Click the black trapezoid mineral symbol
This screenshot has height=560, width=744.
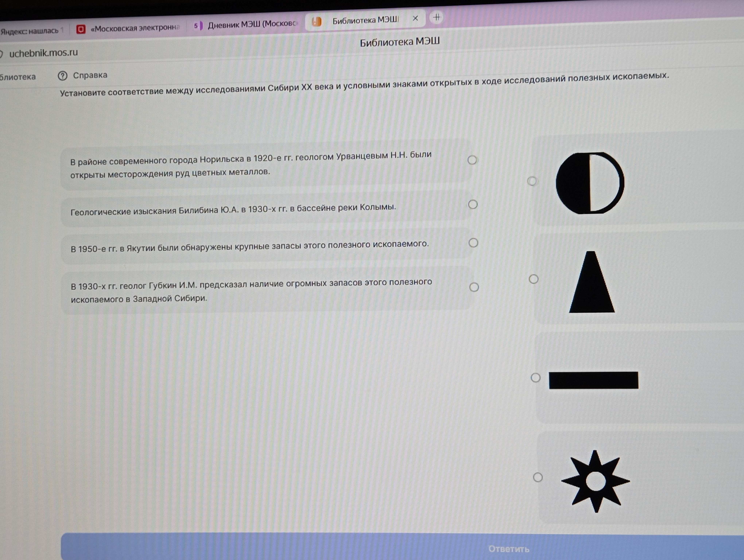pos(592,282)
